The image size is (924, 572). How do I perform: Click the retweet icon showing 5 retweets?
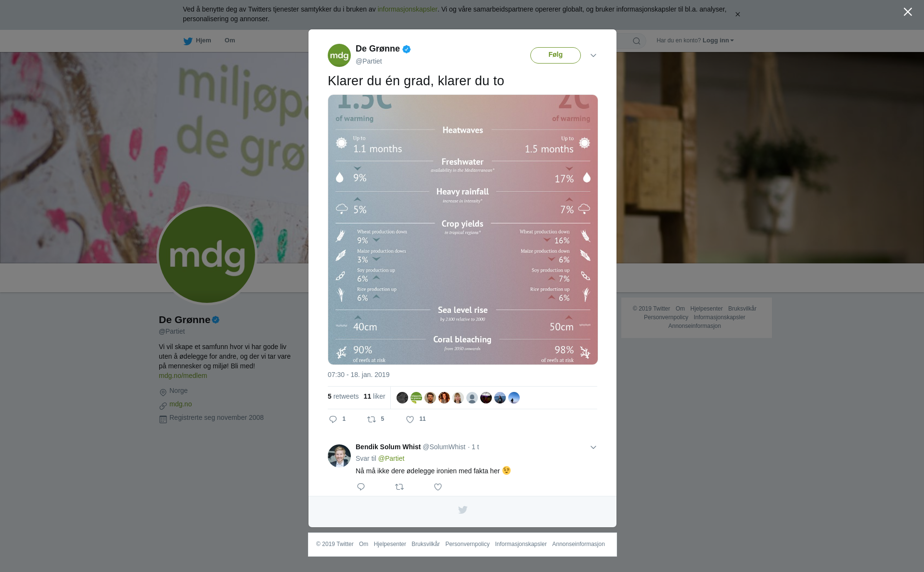(x=372, y=419)
